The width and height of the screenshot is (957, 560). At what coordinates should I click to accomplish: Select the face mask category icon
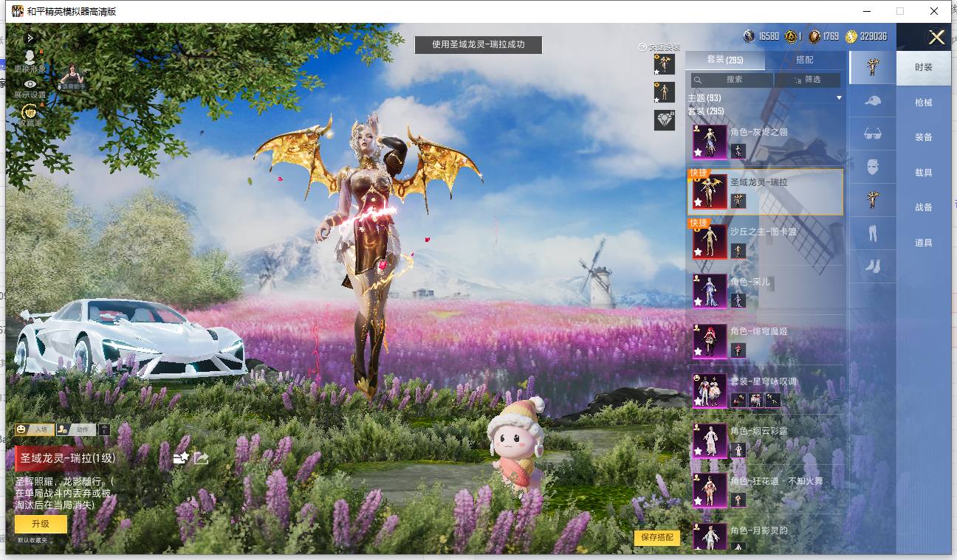coord(873,167)
